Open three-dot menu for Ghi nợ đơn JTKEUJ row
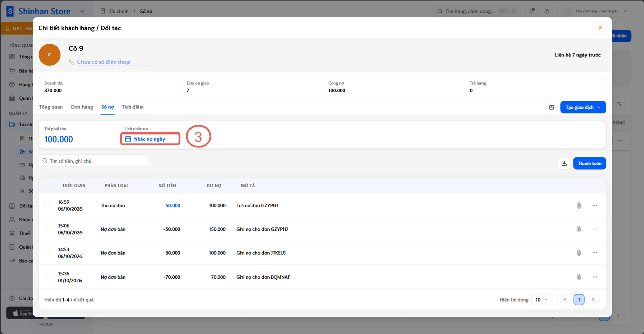 pyautogui.click(x=595, y=253)
